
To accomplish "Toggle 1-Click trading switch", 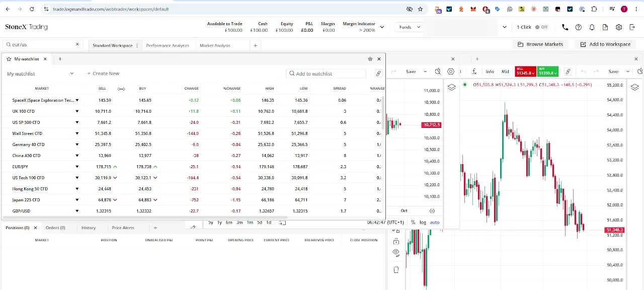I will [541, 27].
